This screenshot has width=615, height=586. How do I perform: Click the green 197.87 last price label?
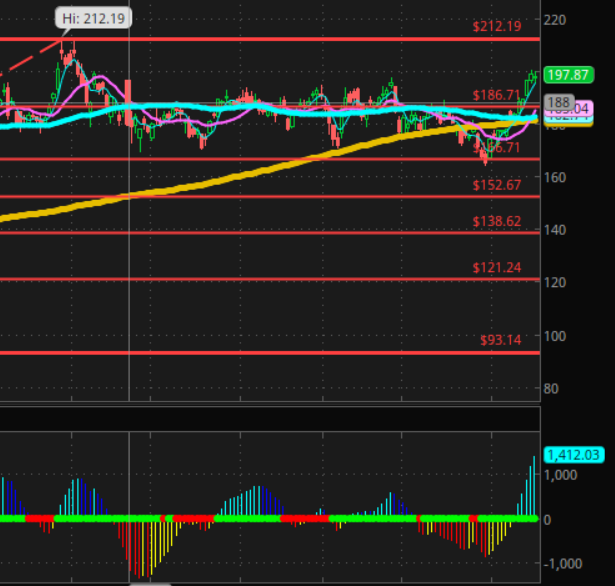click(568, 75)
